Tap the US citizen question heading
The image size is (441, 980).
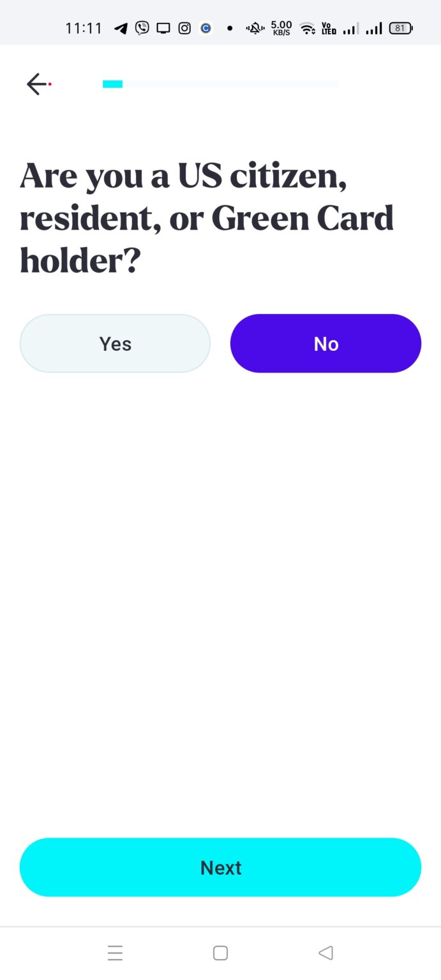click(x=207, y=218)
